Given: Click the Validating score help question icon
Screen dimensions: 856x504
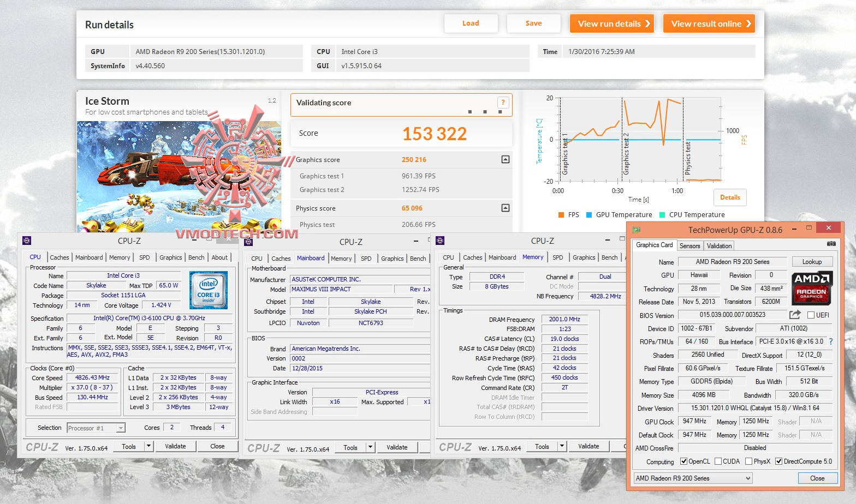Looking at the screenshot, I should (x=503, y=103).
